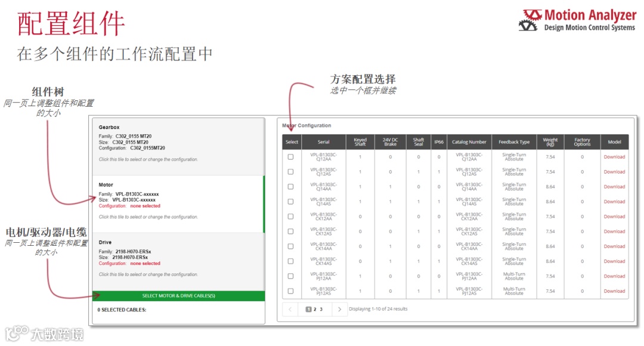Check the box for VPL-B1303C-CK12AS
The width and height of the screenshot is (644, 346).
coord(291,231)
